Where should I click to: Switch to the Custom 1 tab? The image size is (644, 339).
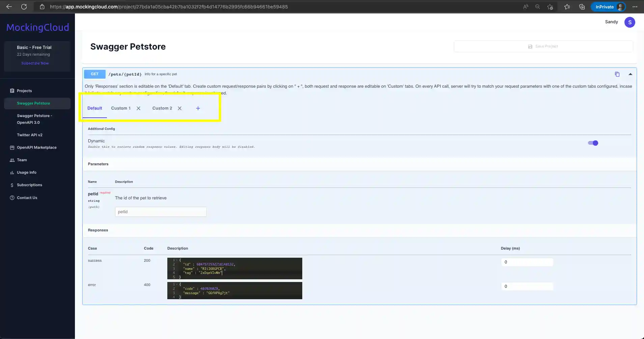(x=121, y=108)
